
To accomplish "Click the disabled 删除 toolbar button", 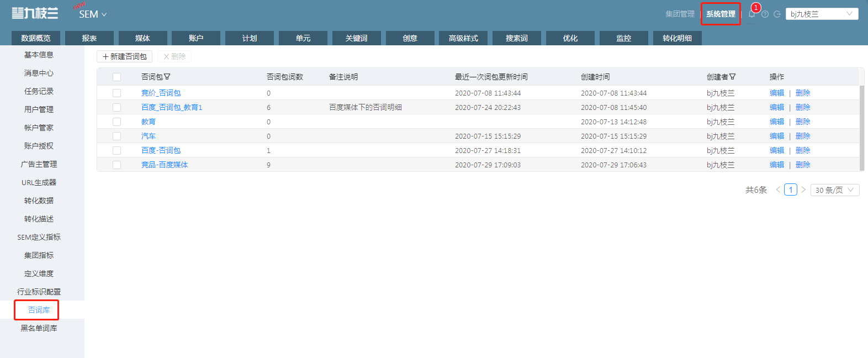I will click(x=174, y=56).
